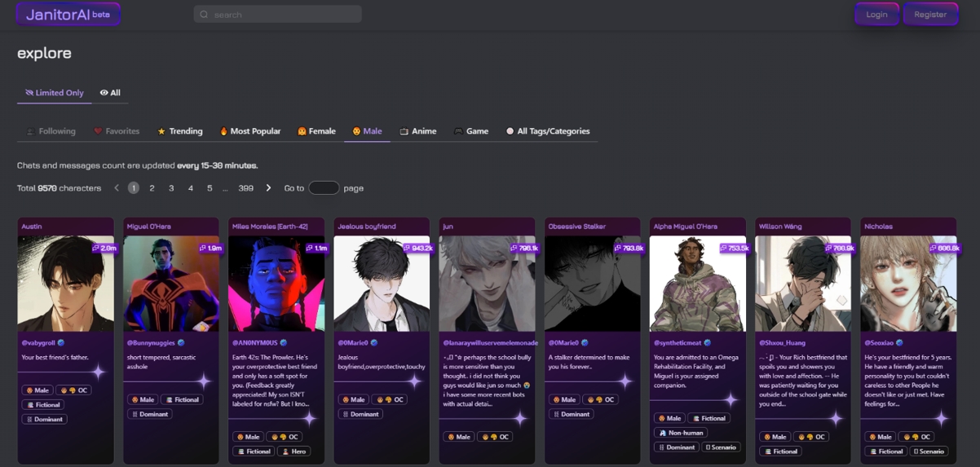The image size is (980, 467).
Task: Click the 1.9m chat count badge on Miguel O'Hara
Action: pos(210,248)
